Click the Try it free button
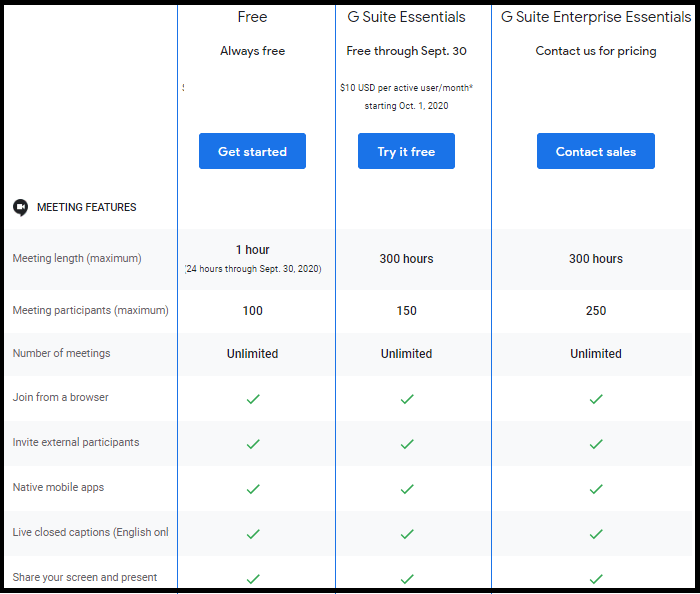700x594 pixels. [406, 151]
